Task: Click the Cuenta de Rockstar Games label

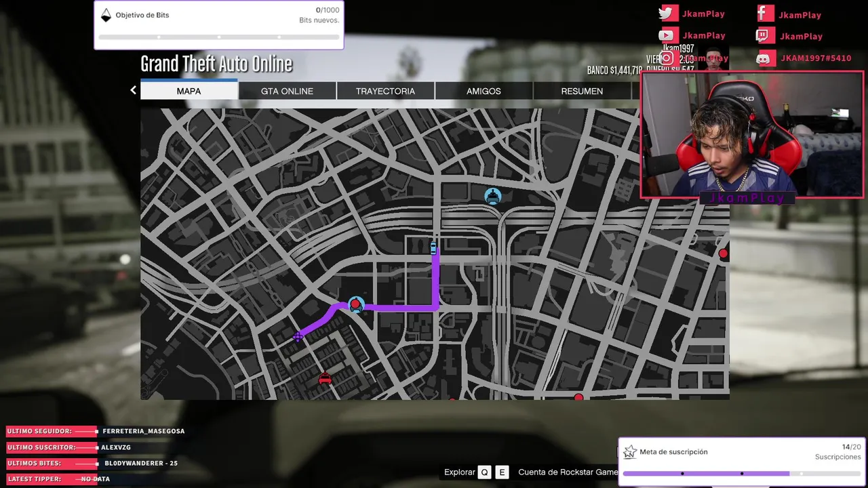Action: (568, 472)
